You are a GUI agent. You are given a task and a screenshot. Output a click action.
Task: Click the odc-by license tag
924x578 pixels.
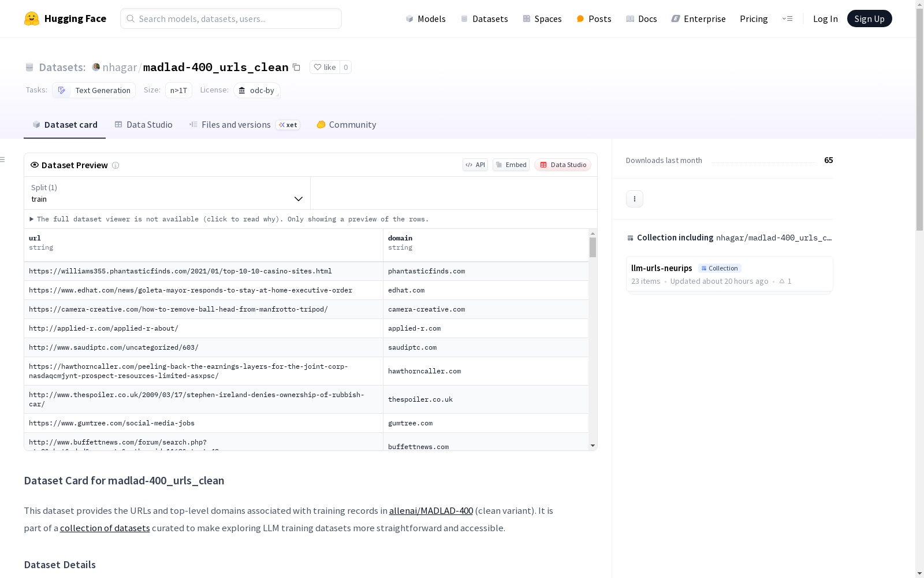[x=257, y=90]
